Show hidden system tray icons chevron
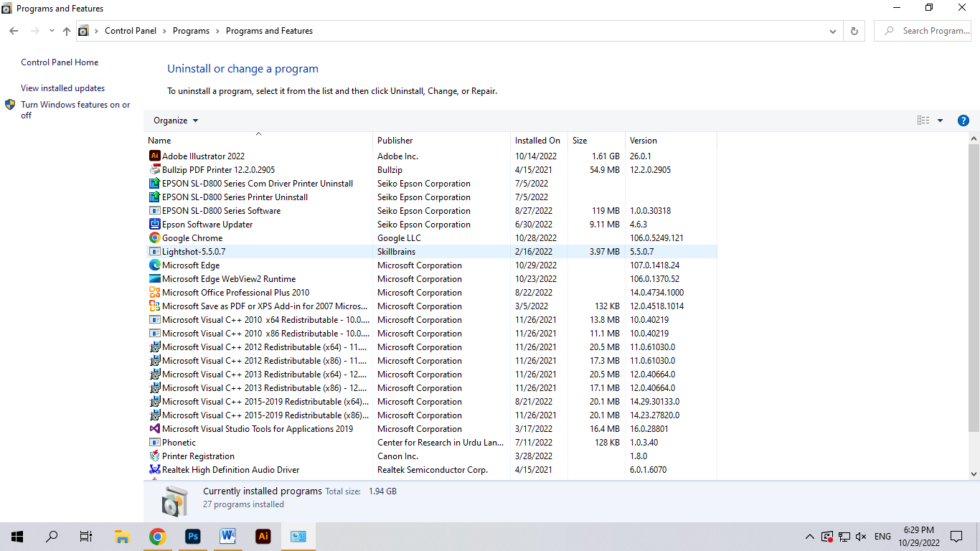 coord(809,537)
